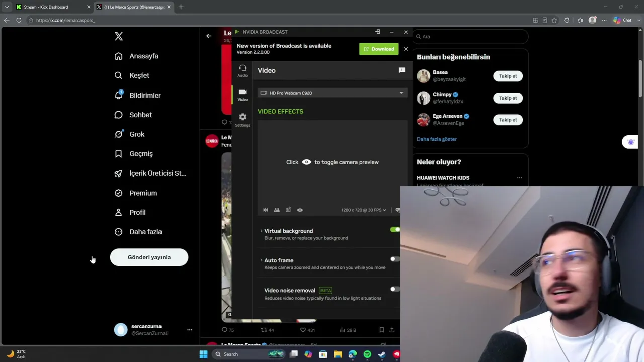644x362 pixels.
Task: Share the Le Marca post
Action: (392, 330)
